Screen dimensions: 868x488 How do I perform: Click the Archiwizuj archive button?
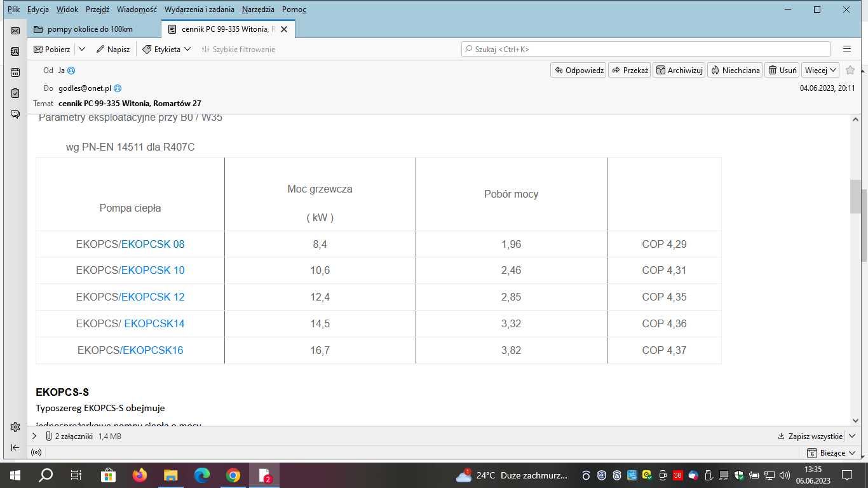pos(679,71)
